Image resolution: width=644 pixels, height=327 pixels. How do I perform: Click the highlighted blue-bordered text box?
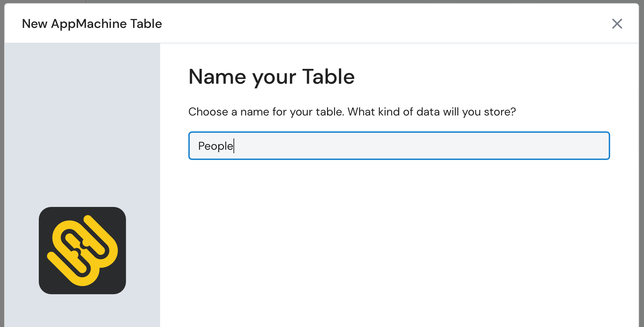[399, 146]
